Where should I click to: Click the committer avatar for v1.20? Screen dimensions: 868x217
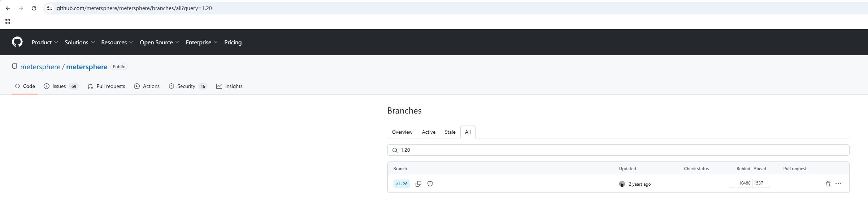[x=622, y=184]
